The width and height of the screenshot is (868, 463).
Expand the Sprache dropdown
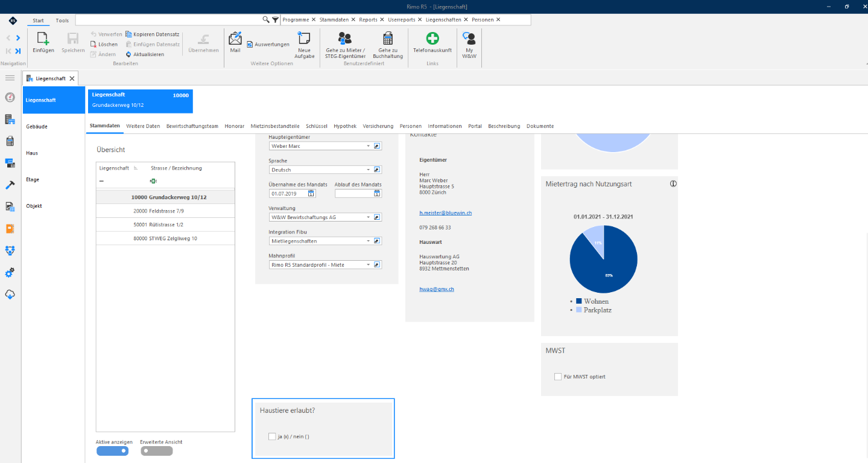[x=368, y=170]
